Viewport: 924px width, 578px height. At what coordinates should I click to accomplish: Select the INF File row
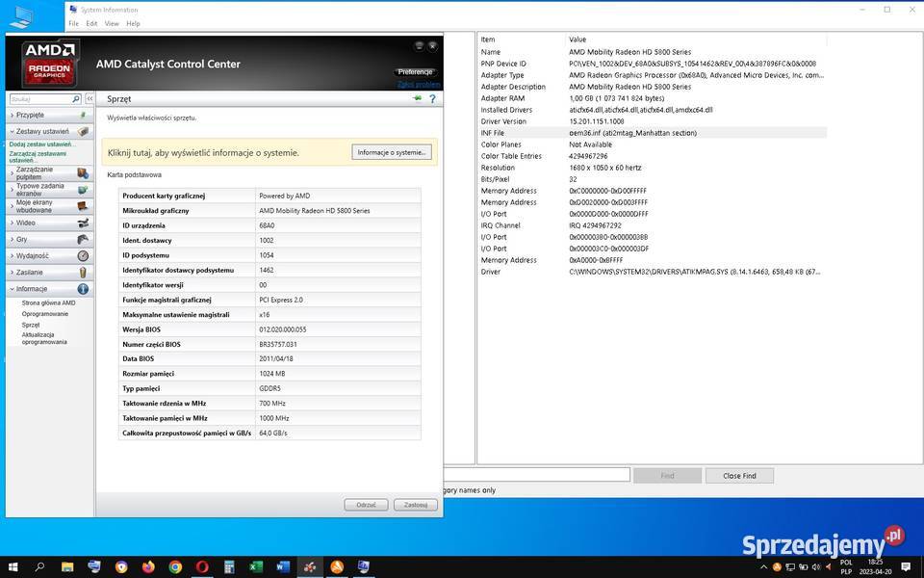tap(653, 133)
